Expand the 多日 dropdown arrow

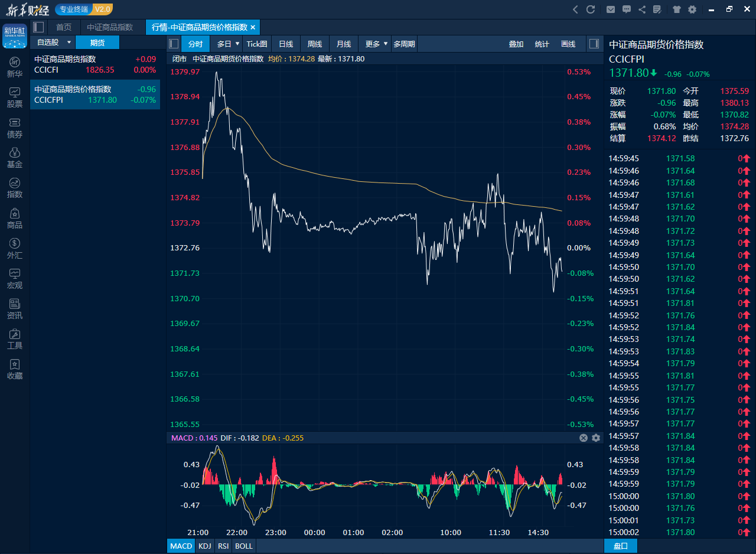coord(237,44)
